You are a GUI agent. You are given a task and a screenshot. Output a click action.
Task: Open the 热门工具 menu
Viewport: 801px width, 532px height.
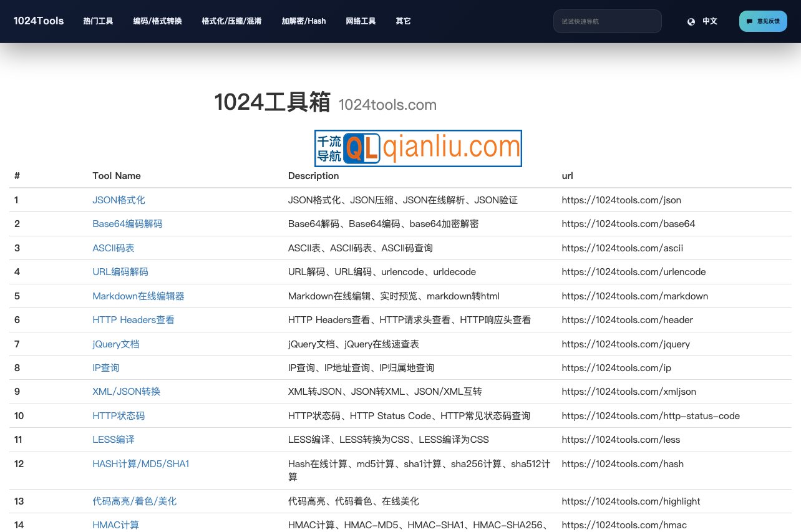[x=98, y=21]
